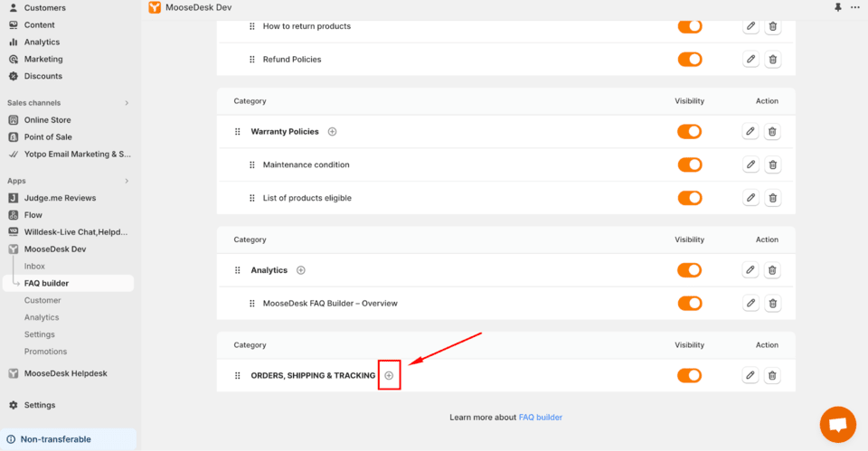Toggle visibility of Warranty Policies

pyautogui.click(x=690, y=132)
